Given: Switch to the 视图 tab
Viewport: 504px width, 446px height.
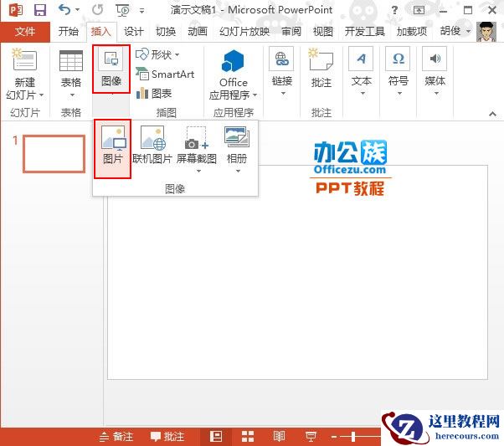Looking at the screenshot, I should (322, 32).
